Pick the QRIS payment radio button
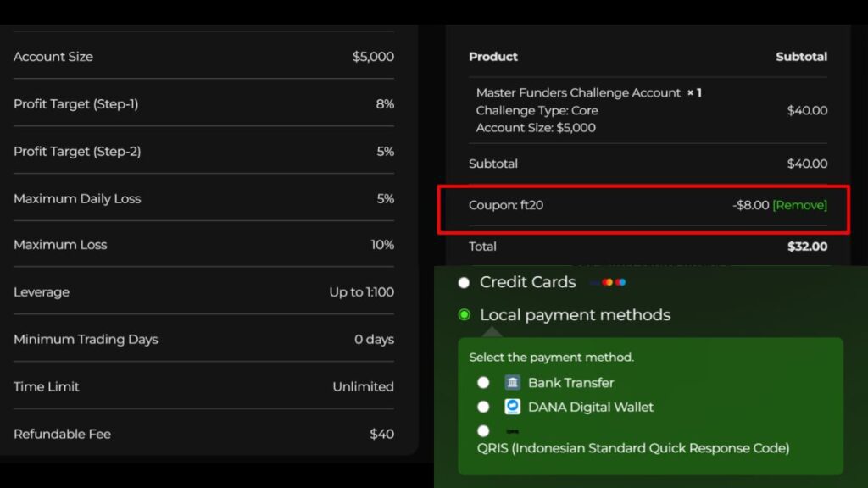Image resolution: width=868 pixels, height=488 pixels. click(x=483, y=431)
